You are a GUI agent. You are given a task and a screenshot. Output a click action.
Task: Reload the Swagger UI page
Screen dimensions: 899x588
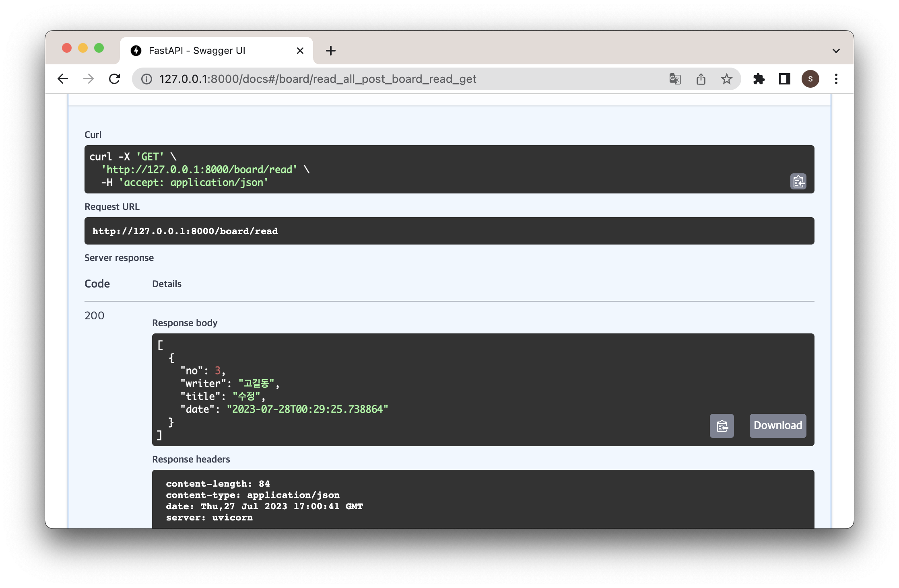pyautogui.click(x=115, y=79)
